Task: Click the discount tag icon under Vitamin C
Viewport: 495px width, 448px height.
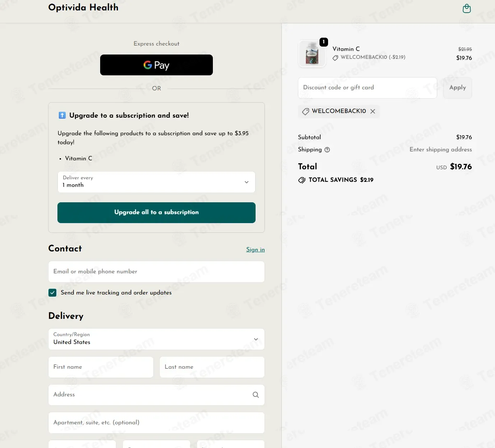Action: pyautogui.click(x=335, y=58)
